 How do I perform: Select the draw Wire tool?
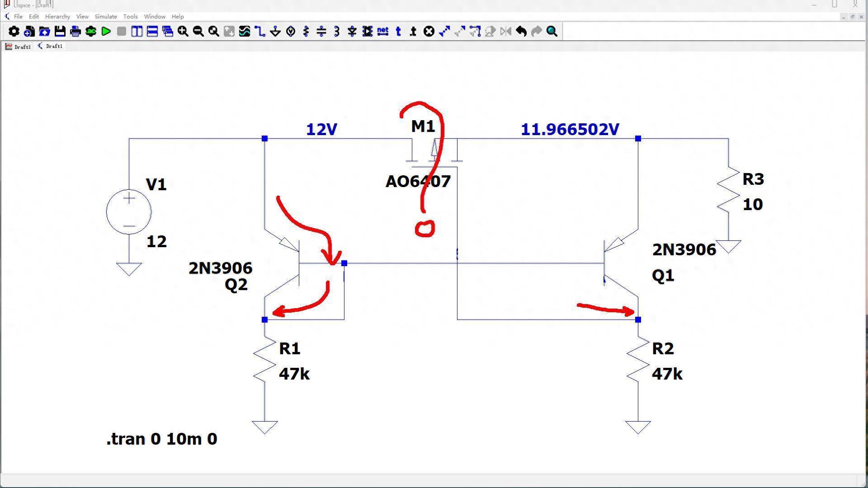[x=260, y=32]
